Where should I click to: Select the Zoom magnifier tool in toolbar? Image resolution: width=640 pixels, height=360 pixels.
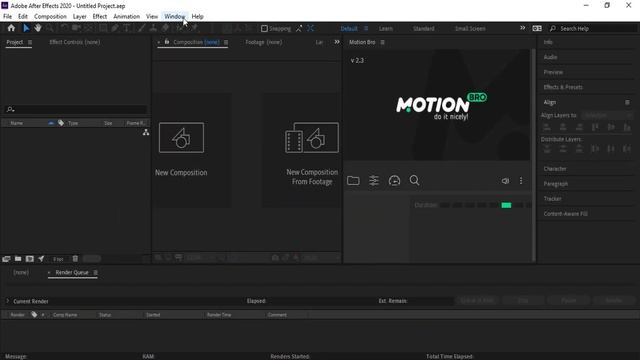point(50,28)
